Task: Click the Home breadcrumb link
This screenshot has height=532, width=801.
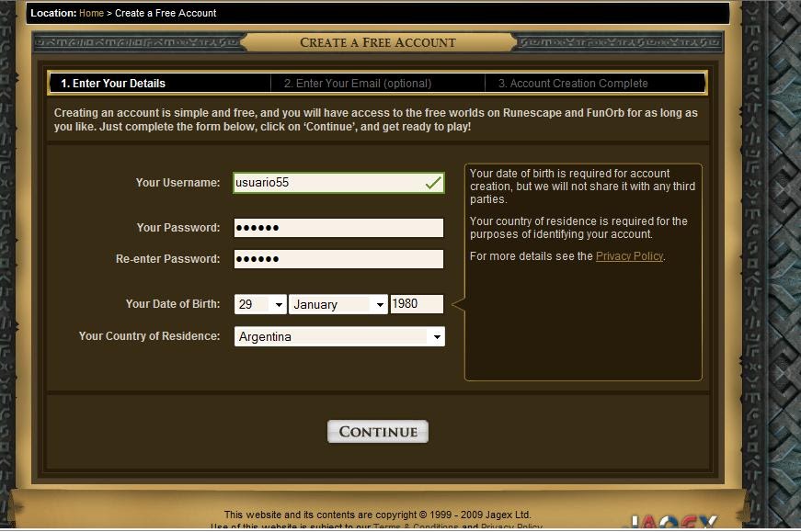Action: pos(91,13)
